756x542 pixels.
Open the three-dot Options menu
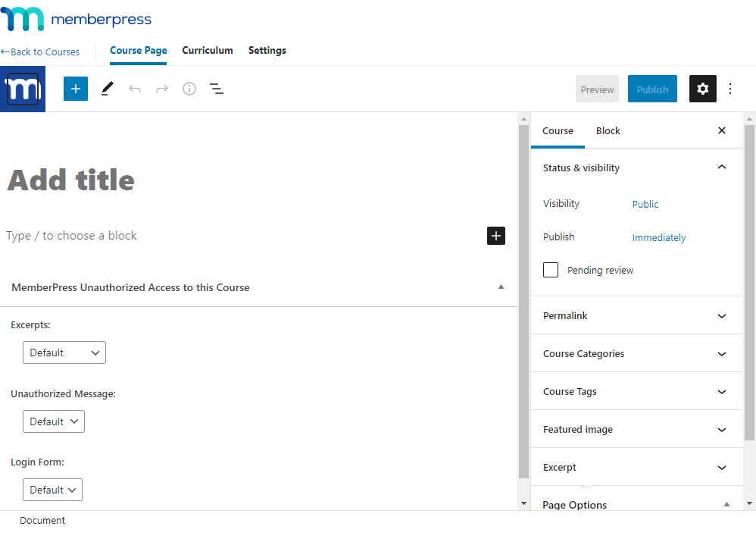pos(730,89)
